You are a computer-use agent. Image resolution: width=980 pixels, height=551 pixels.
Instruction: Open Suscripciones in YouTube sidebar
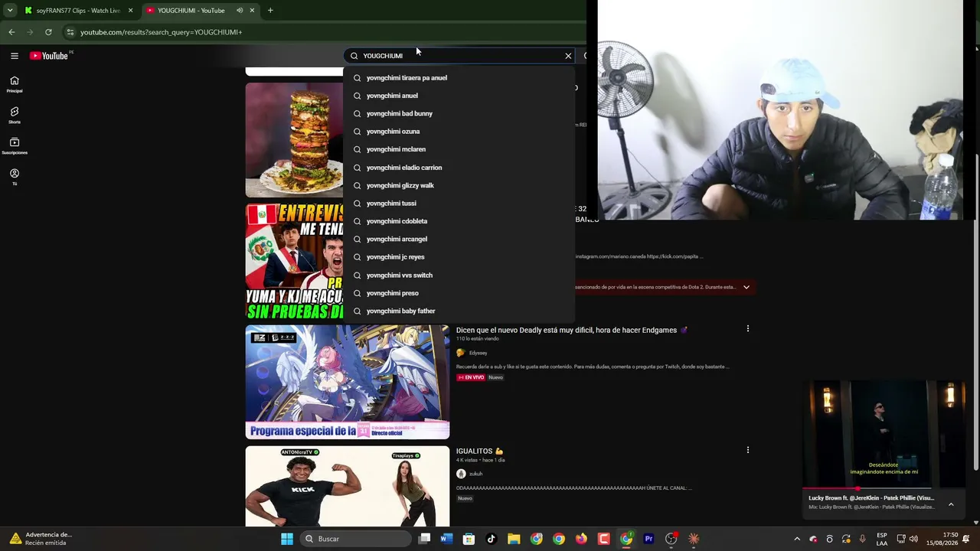point(15,146)
